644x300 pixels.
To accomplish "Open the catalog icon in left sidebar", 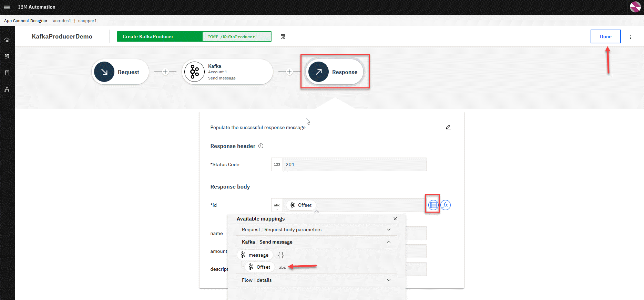I will [x=7, y=73].
